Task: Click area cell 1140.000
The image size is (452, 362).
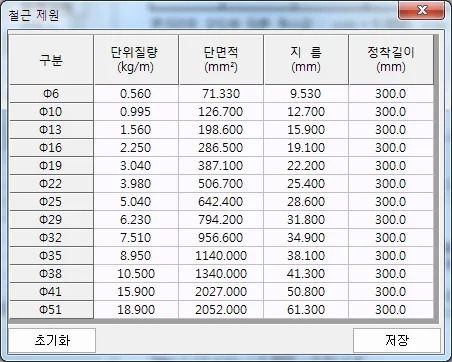Action: pyautogui.click(x=221, y=256)
